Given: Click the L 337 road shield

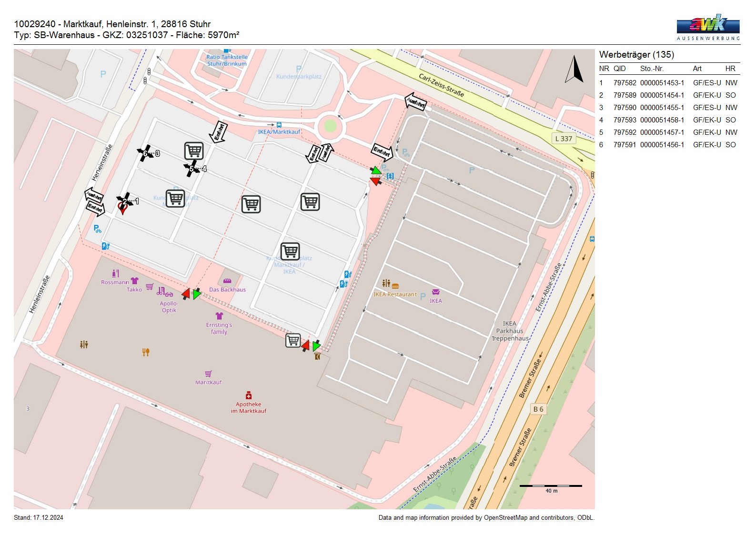Looking at the screenshot, I should coord(564,139).
